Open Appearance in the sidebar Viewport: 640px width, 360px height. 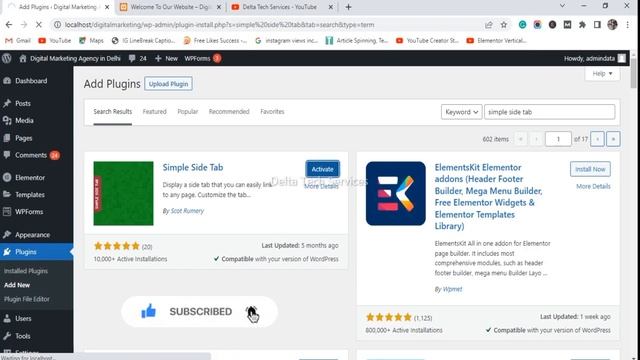32,235
